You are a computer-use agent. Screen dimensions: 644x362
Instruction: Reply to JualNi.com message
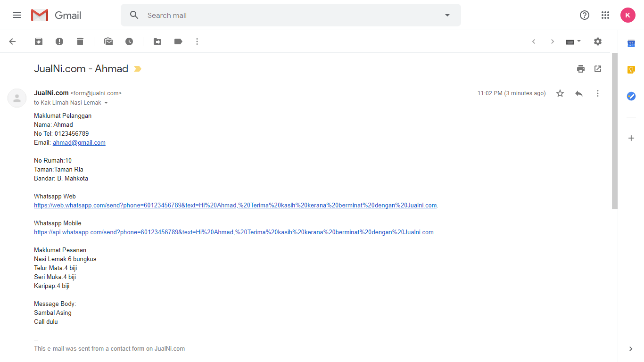579,93
